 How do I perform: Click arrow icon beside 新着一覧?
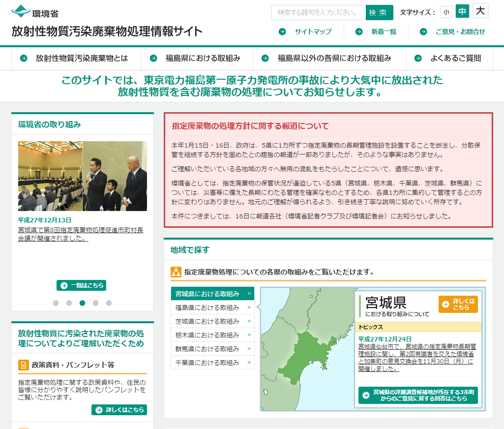pos(359,31)
